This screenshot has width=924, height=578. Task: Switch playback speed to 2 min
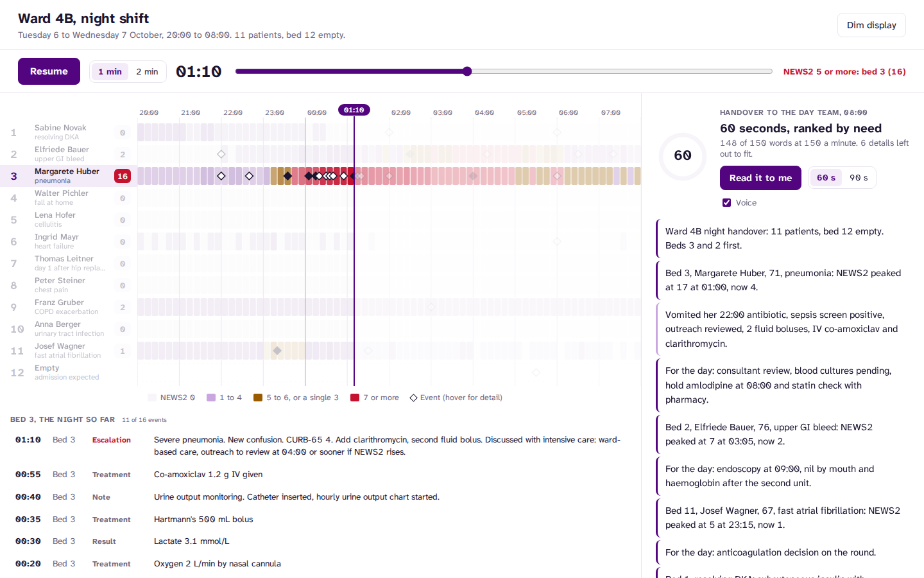click(147, 71)
